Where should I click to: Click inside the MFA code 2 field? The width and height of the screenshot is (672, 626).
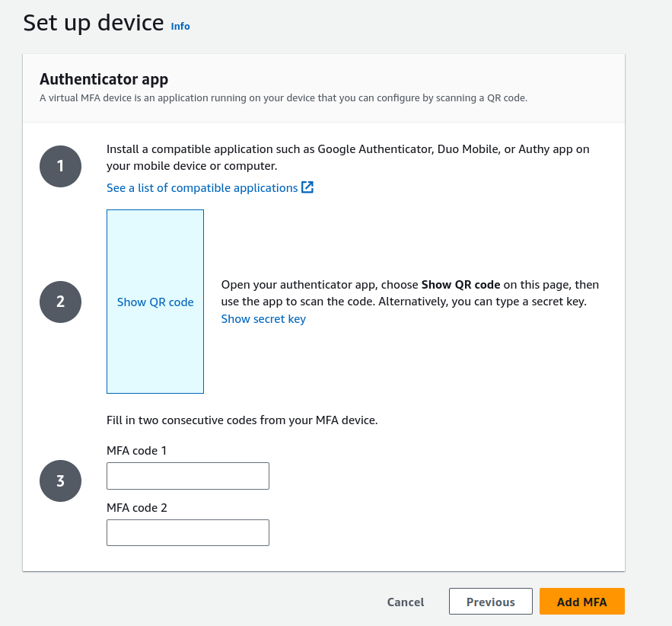point(187,532)
